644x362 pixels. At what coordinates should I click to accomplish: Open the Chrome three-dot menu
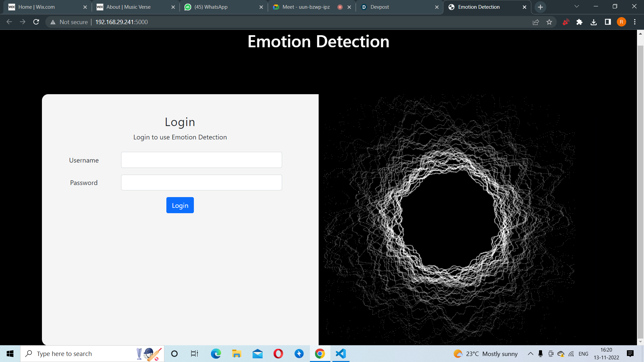click(635, 22)
